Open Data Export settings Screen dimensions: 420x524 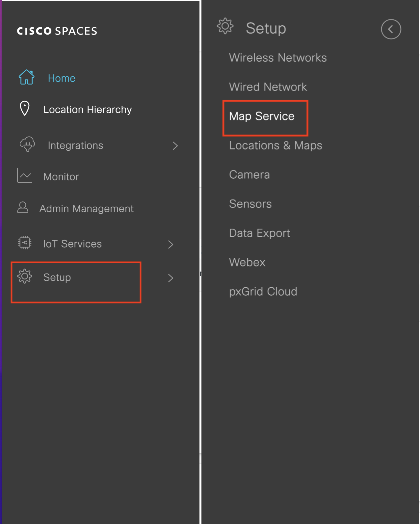pyautogui.click(x=259, y=233)
